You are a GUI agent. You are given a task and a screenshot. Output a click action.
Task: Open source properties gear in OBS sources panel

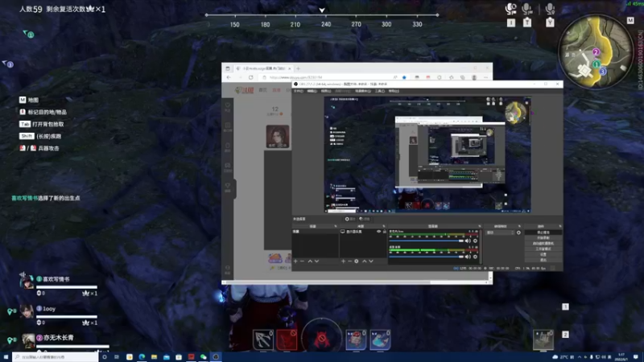pyautogui.click(x=357, y=261)
